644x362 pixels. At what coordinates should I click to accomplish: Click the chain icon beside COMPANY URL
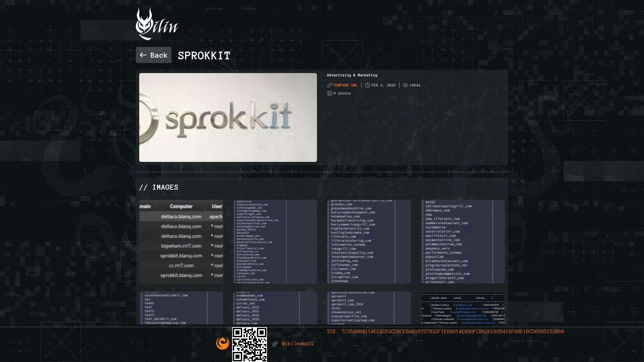pos(329,85)
